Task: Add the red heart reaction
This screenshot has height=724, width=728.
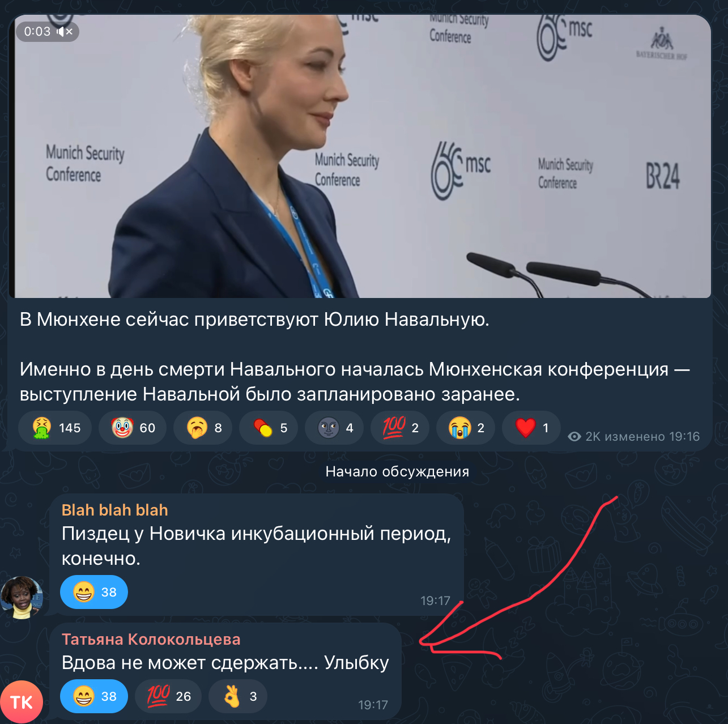Action: (x=531, y=428)
